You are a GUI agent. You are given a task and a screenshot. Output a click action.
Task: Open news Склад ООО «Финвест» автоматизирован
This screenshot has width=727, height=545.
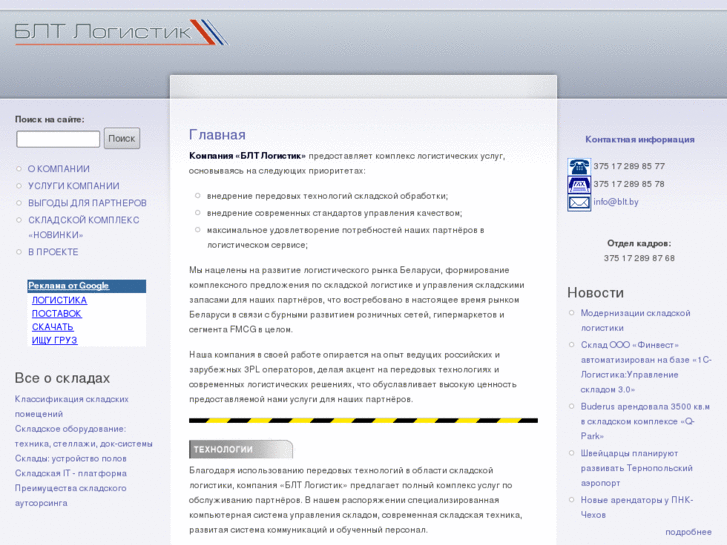646,367
